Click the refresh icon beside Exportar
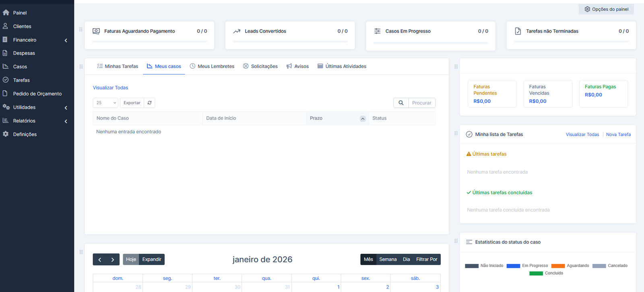The width and height of the screenshot is (644, 292). [x=149, y=103]
